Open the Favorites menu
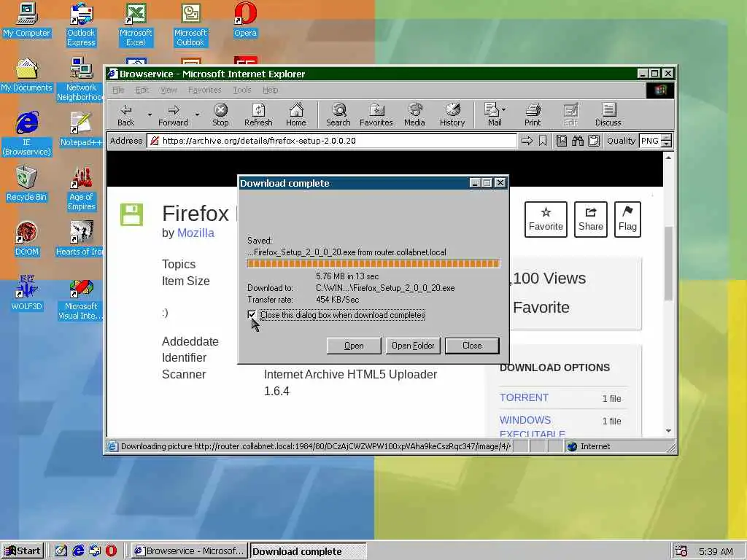Image resolution: width=747 pixels, height=560 pixels. (204, 90)
